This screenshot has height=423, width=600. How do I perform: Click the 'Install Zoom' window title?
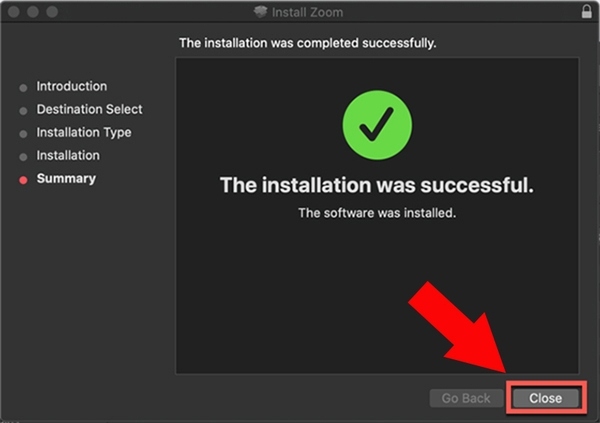(x=307, y=12)
